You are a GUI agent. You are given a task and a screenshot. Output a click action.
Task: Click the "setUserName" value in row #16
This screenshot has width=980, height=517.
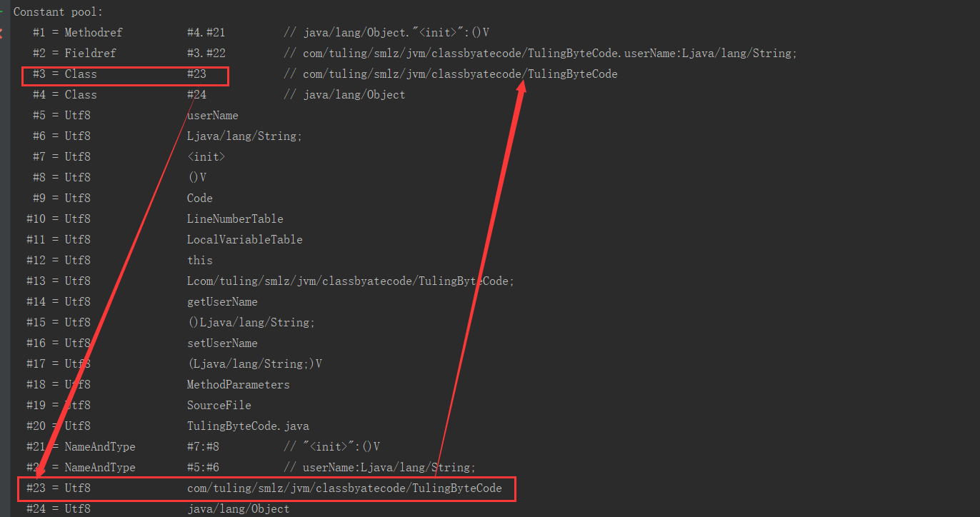coord(222,343)
